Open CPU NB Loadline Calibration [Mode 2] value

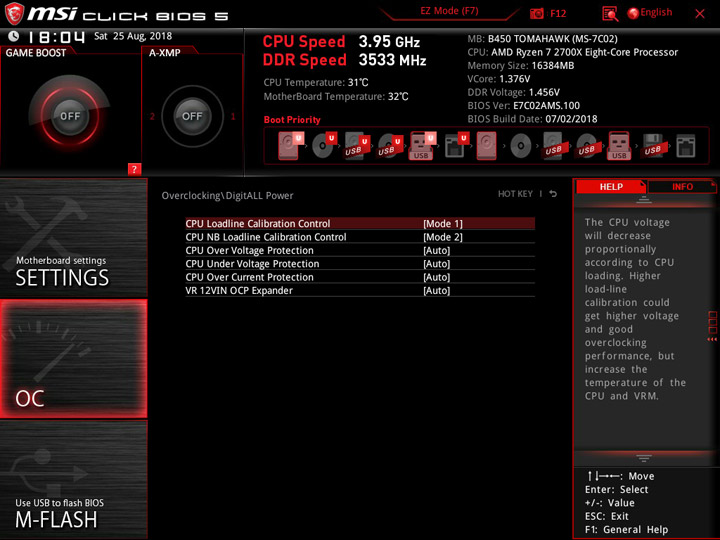443,237
